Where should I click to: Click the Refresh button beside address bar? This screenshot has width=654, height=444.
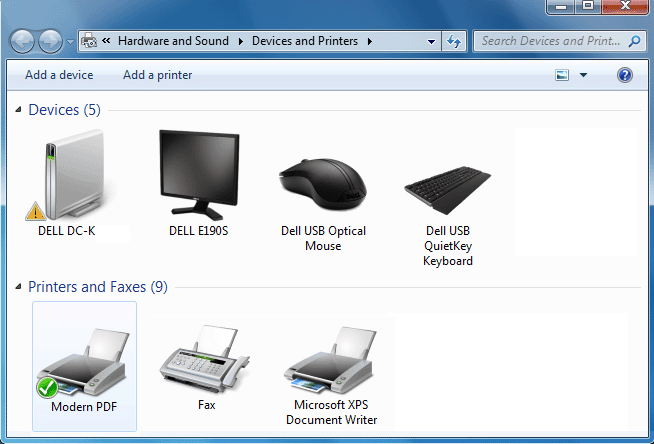point(454,41)
